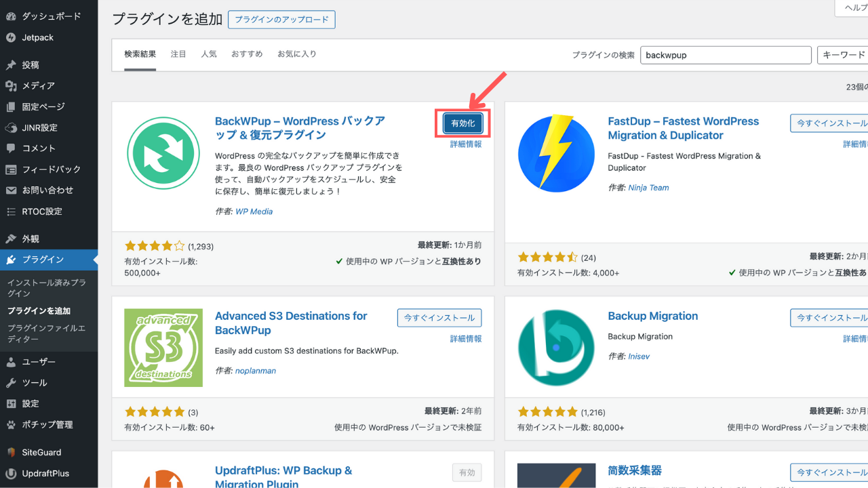Open 詳細情報 link for Advanced S3 Destinations

click(466, 339)
